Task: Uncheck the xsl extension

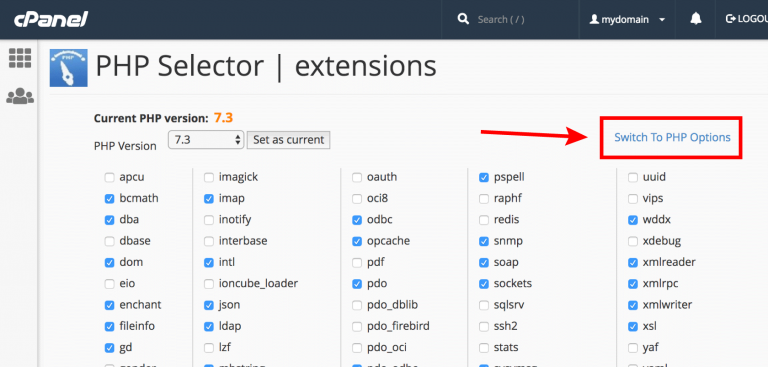Action: 633,326
